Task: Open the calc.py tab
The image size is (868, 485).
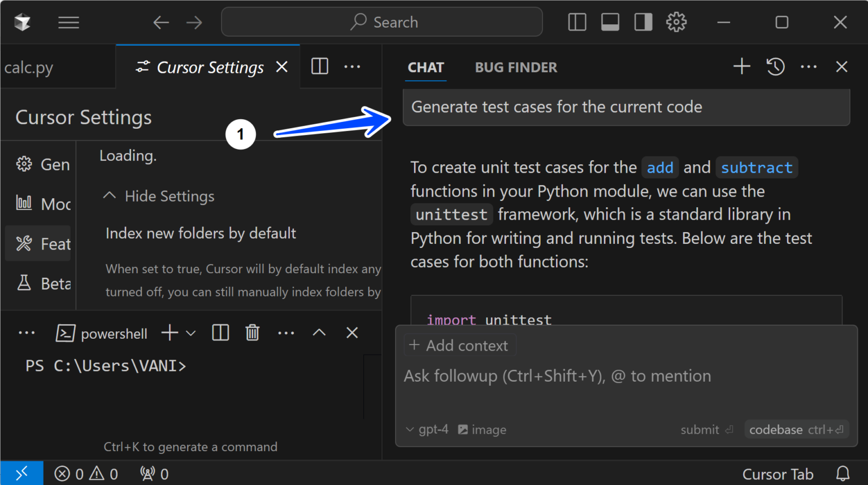Action: click(x=28, y=67)
